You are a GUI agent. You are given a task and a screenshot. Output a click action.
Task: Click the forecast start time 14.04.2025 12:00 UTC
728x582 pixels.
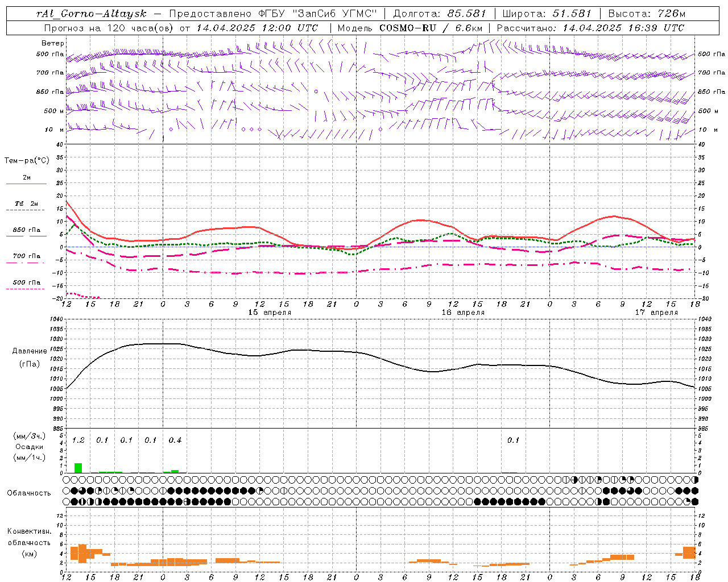point(257,28)
